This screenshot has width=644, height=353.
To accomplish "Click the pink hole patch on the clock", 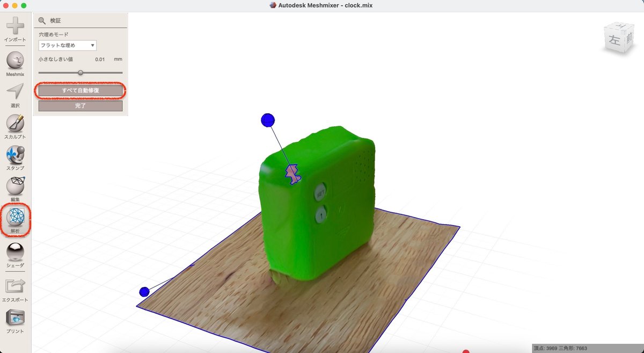I will tap(292, 174).
